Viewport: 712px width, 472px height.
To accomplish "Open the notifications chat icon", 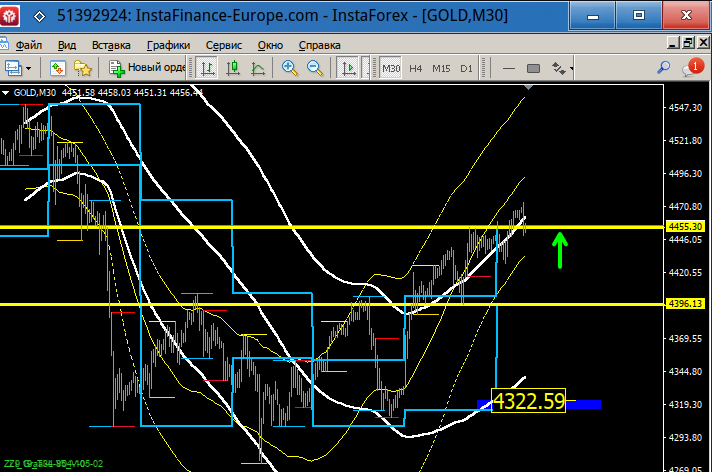I will click(x=693, y=67).
